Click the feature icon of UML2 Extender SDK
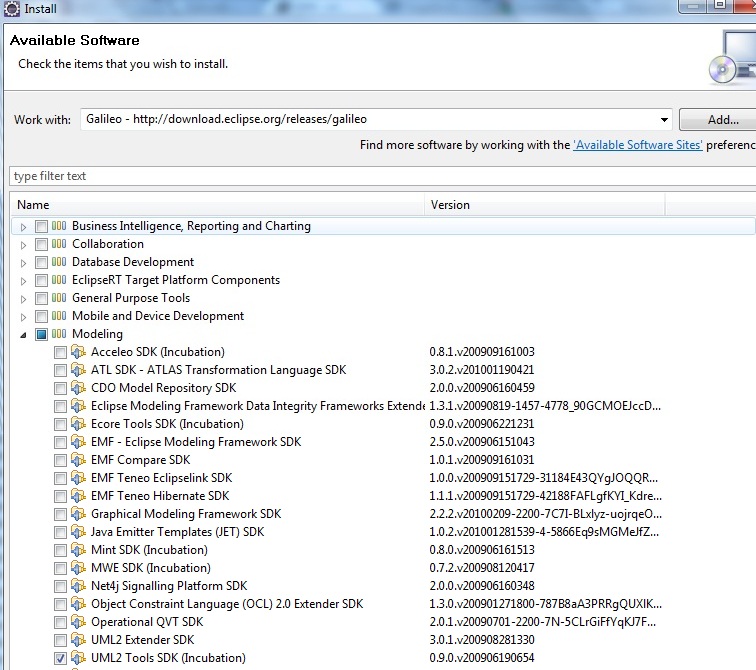This screenshot has width=756, height=670. pos(78,640)
